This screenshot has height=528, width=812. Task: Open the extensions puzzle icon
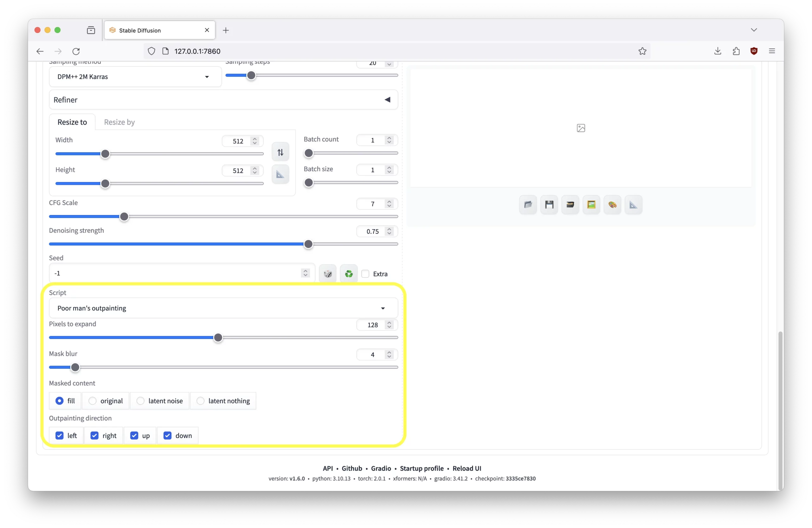tap(736, 51)
